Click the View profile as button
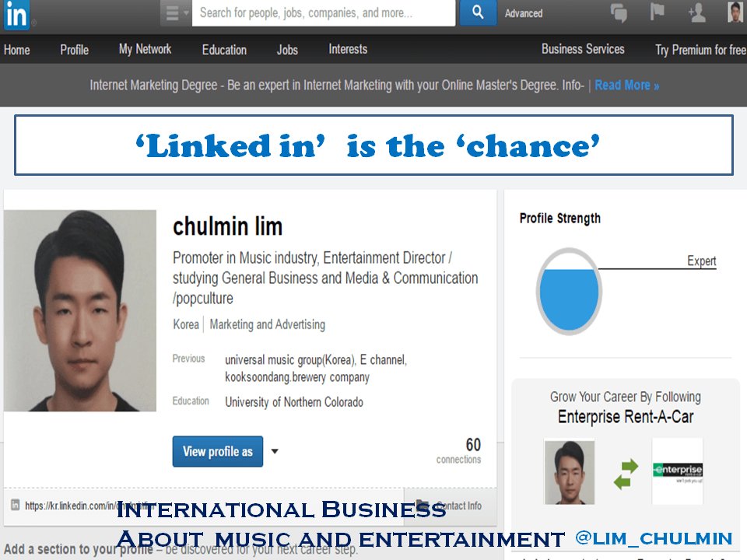Image resolution: width=747 pixels, height=560 pixels. click(x=218, y=451)
